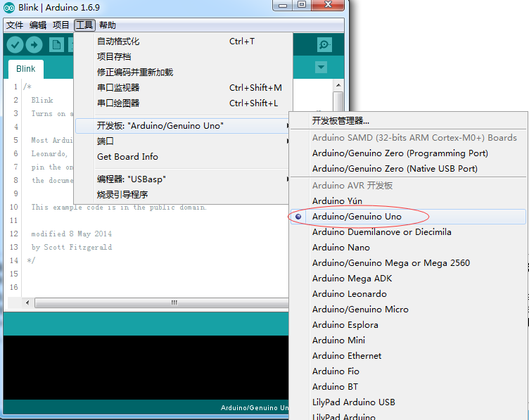Viewport: 529px width, 420px height.
Task: Click the New sketch file icon
Action: click(56, 45)
